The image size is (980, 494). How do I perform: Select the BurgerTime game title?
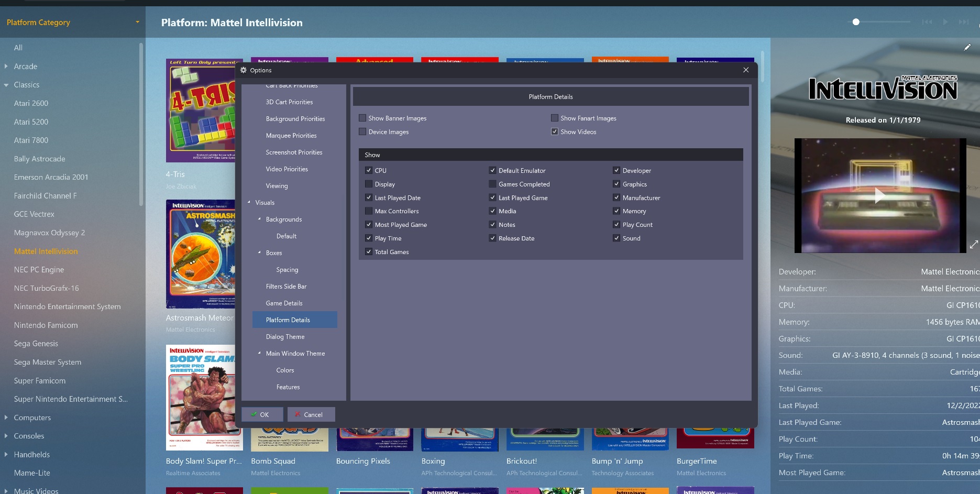coord(697,461)
